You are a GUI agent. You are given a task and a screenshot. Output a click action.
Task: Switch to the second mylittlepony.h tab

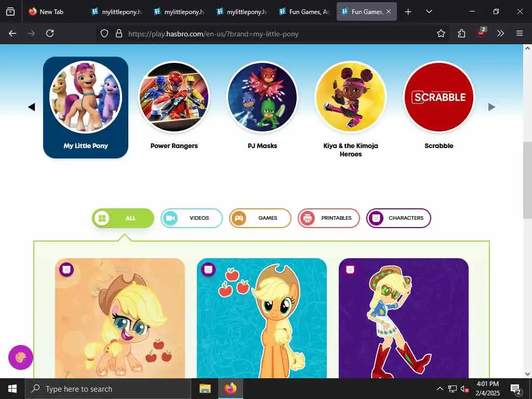179,12
